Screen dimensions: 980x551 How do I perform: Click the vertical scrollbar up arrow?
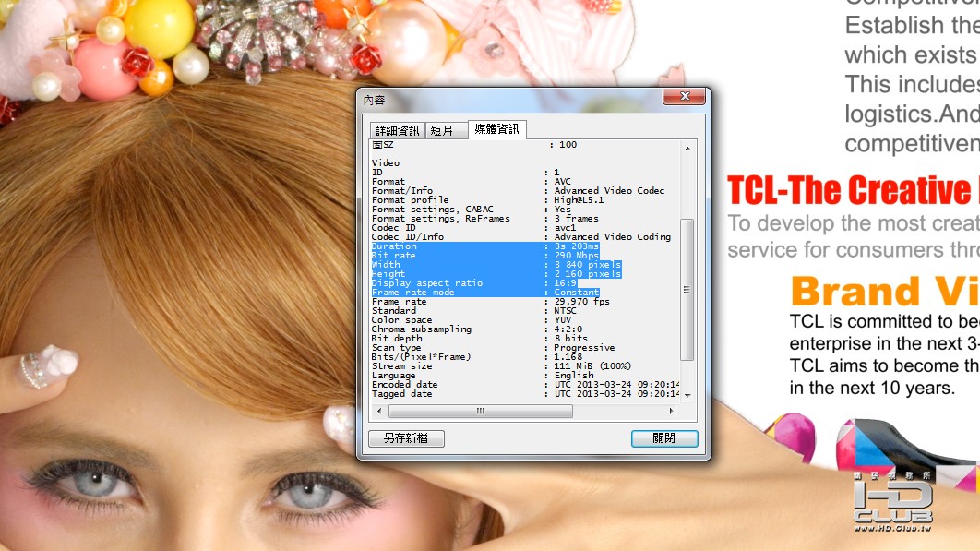coord(687,149)
